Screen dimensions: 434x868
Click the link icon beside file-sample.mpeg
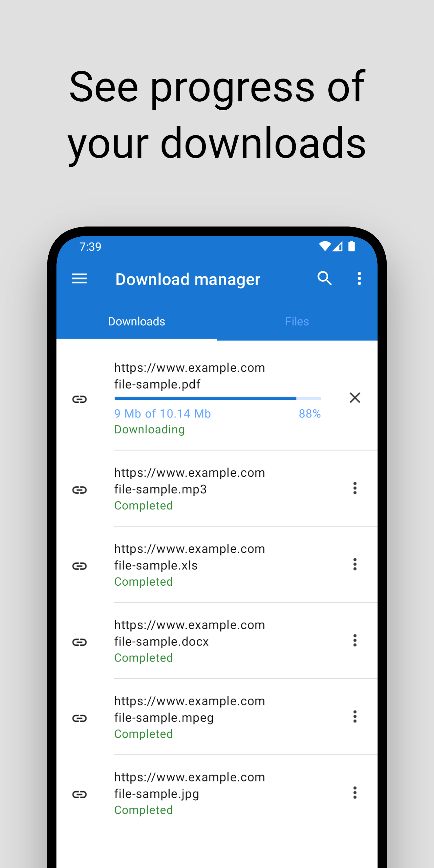click(x=80, y=718)
